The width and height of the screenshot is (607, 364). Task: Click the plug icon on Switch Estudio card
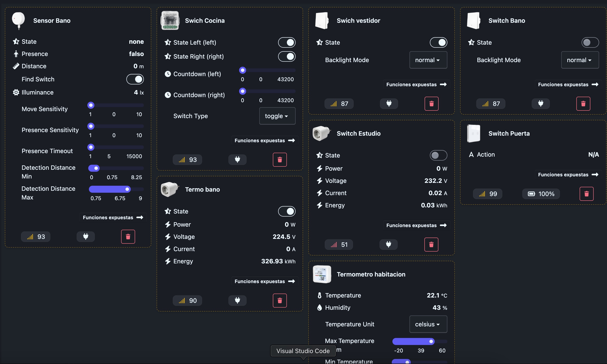pyautogui.click(x=388, y=245)
